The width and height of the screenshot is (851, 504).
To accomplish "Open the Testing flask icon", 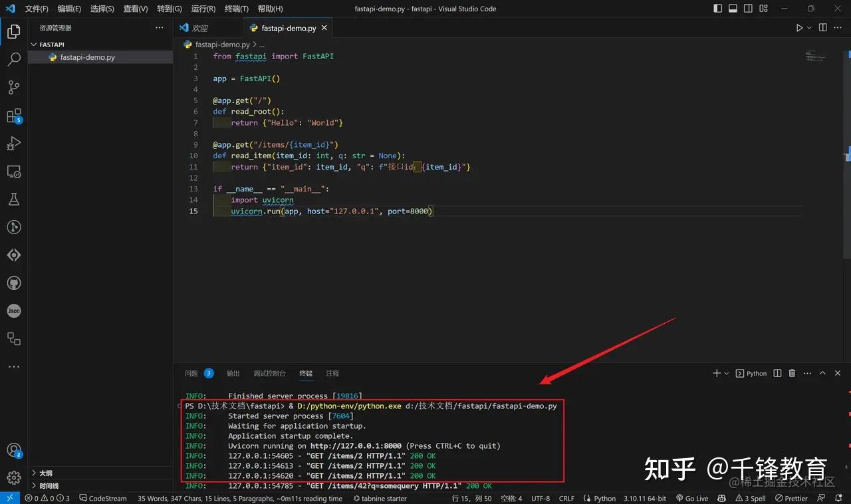I will coord(14,199).
